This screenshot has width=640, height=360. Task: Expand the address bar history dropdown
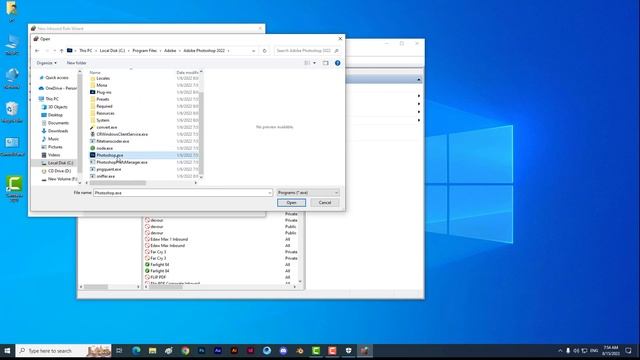point(253,51)
